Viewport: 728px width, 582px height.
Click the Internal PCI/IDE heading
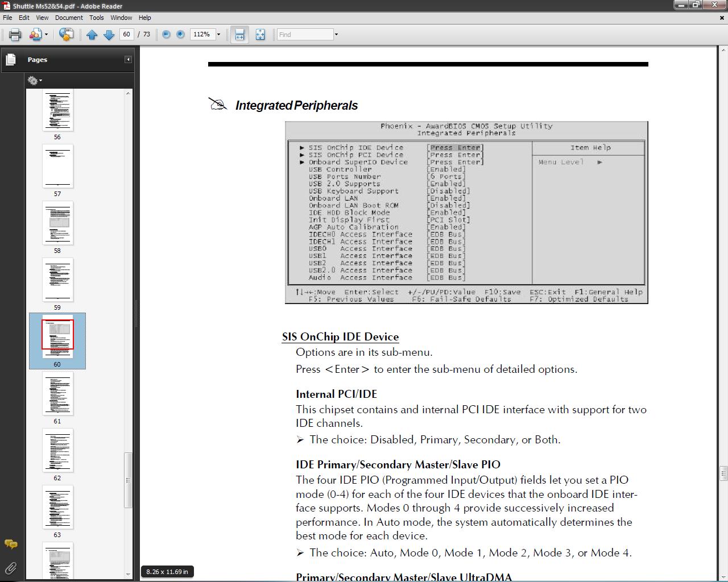point(336,394)
